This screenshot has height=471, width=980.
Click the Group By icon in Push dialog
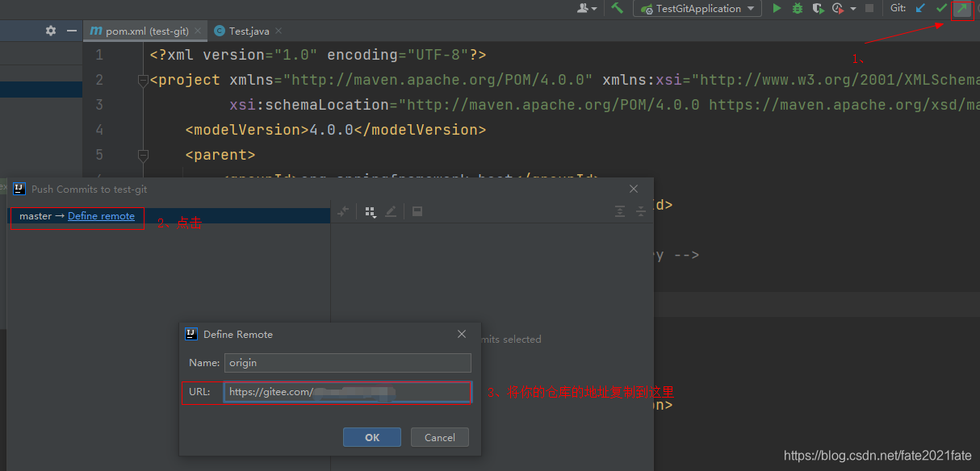pyautogui.click(x=371, y=212)
